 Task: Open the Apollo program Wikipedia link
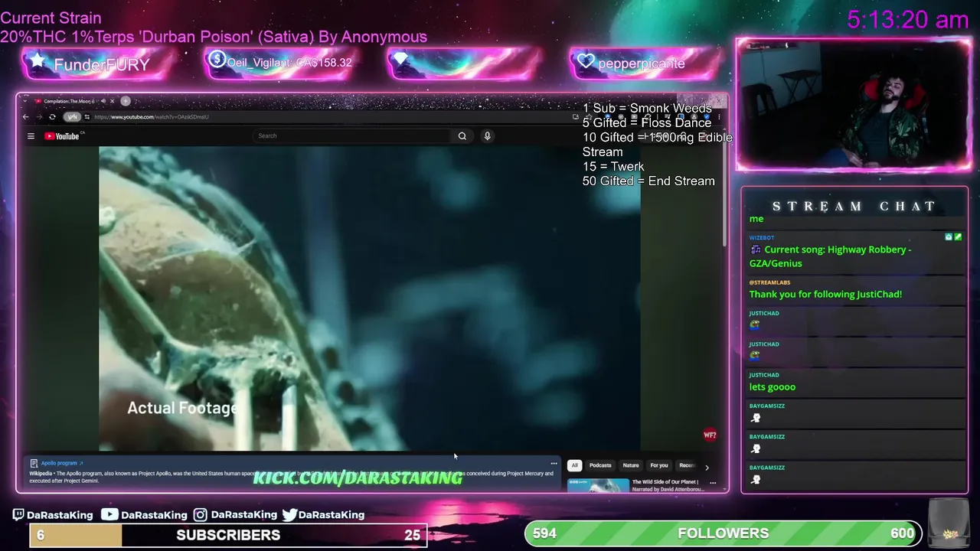pos(62,463)
